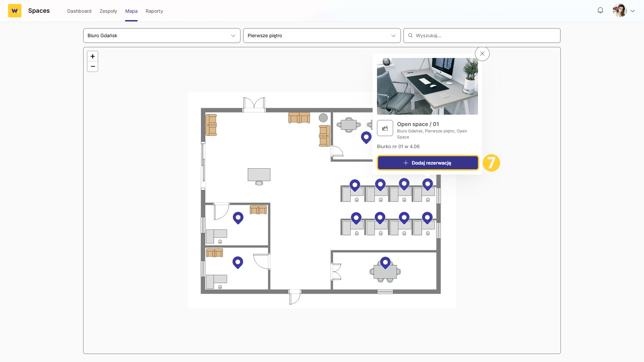This screenshot has height=362, width=644.
Task: Click the desk photo thumbnail in popup
Action: click(427, 86)
